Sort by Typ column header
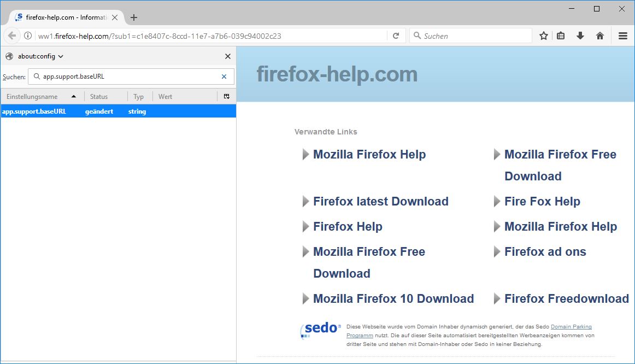 140,96
